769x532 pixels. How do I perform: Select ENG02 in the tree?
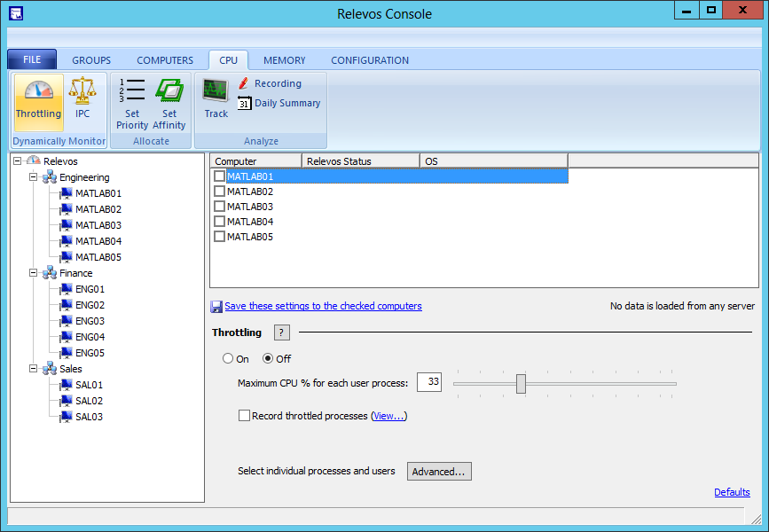(90, 305)
